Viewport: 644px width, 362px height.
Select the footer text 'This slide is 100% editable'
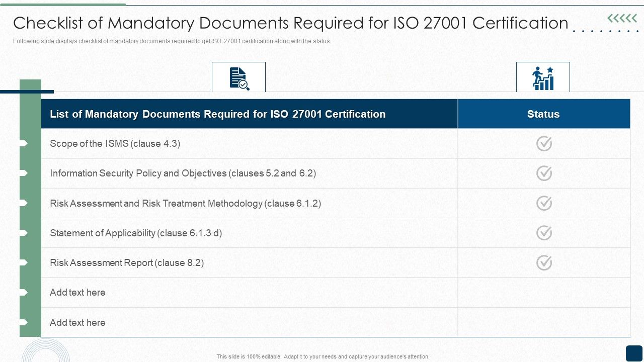323,356
